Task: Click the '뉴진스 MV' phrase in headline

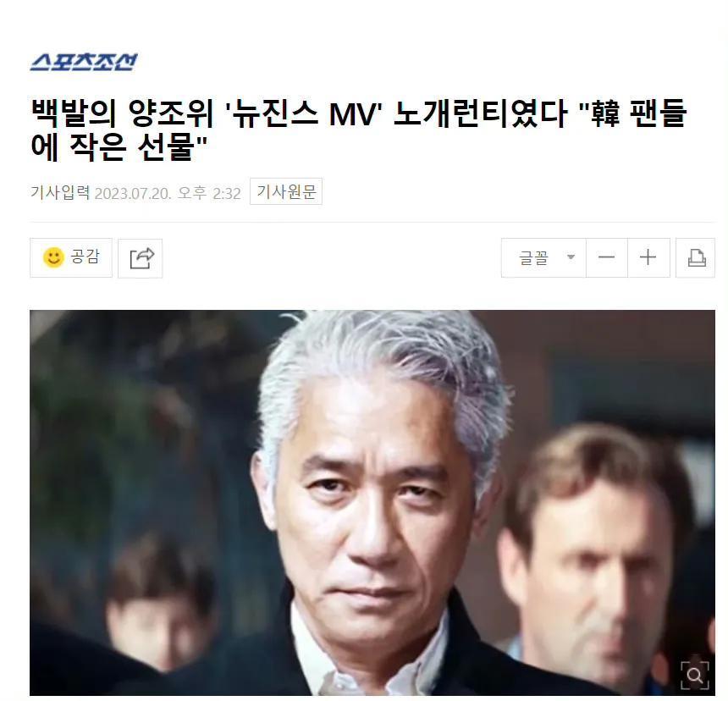Action: coord(304,113)
